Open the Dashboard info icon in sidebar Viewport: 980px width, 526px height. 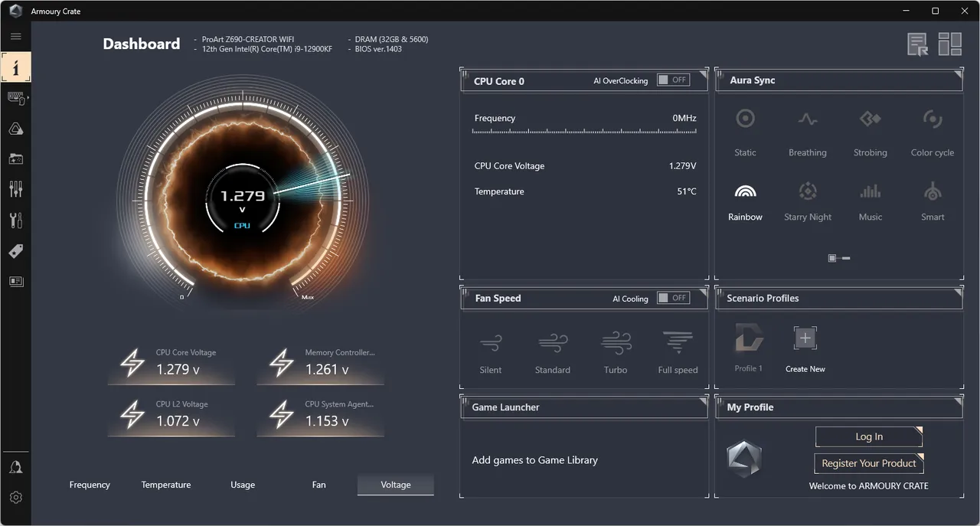15,67
